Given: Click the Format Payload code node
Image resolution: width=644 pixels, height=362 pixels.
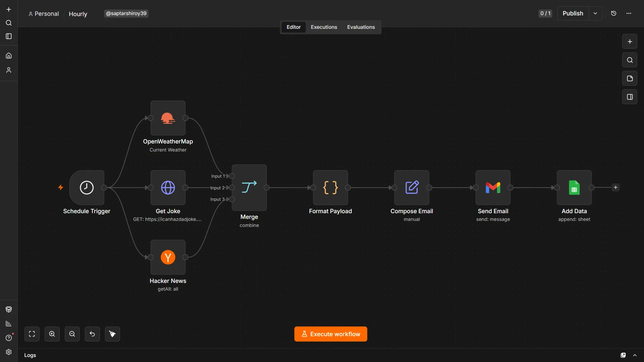Looking at the screenshot, I should pyautogui.click(x=330, y=187).
